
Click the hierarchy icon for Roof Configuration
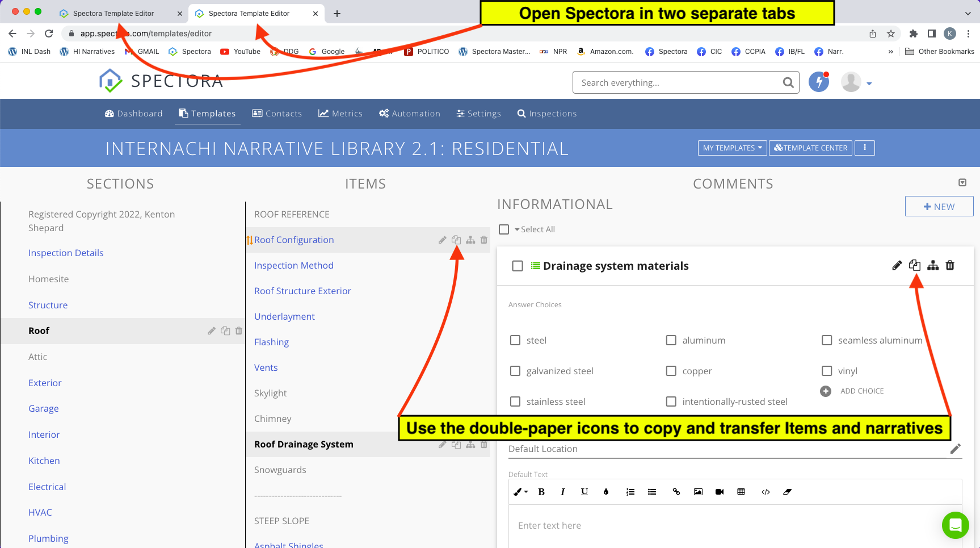pyautogui.click(x=470, y=240)
